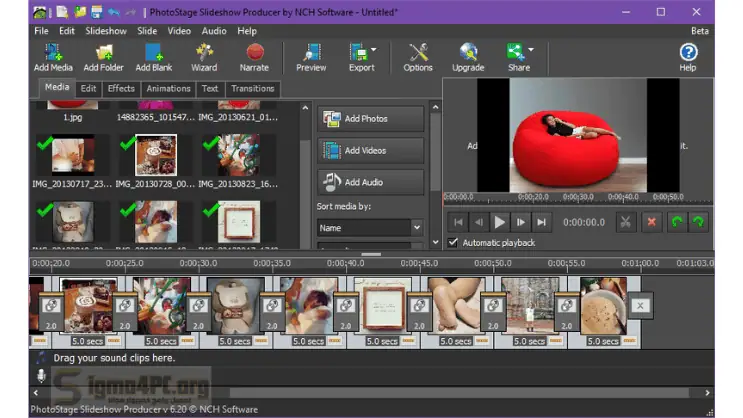Switch to the Transitions tab
This screenshot has height=418, width=743.
pos(252,88)
